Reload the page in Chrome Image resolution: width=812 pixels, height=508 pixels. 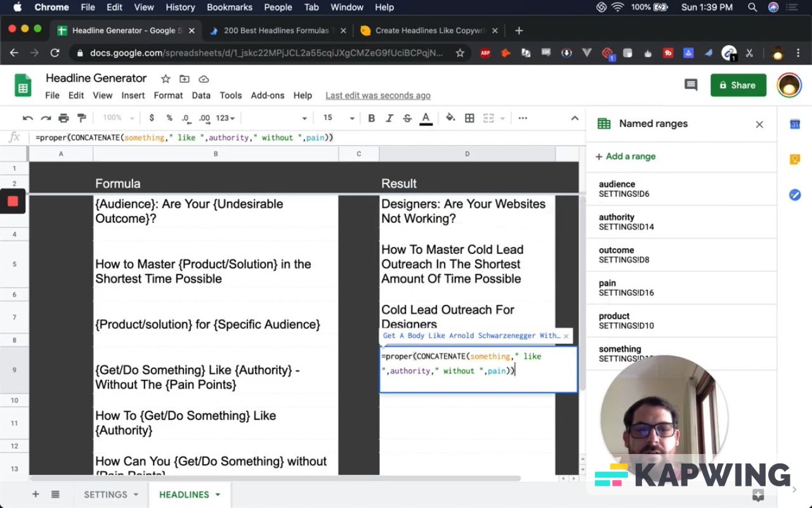tap(55, 53)
